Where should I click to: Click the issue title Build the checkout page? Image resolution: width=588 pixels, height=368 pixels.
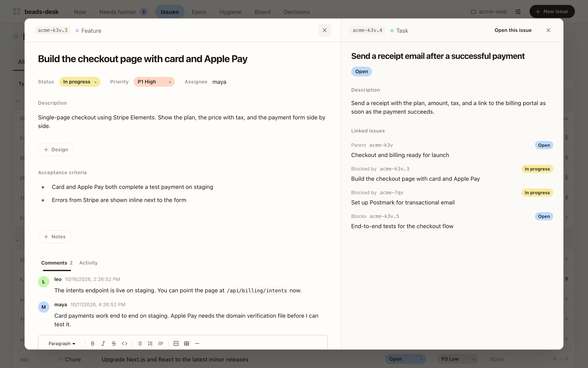click(143, 59)
